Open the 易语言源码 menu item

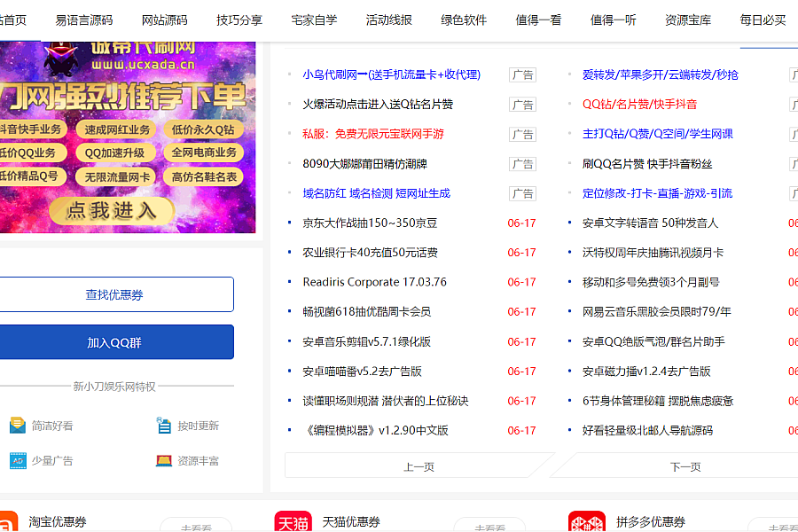(x=84, y=20)
